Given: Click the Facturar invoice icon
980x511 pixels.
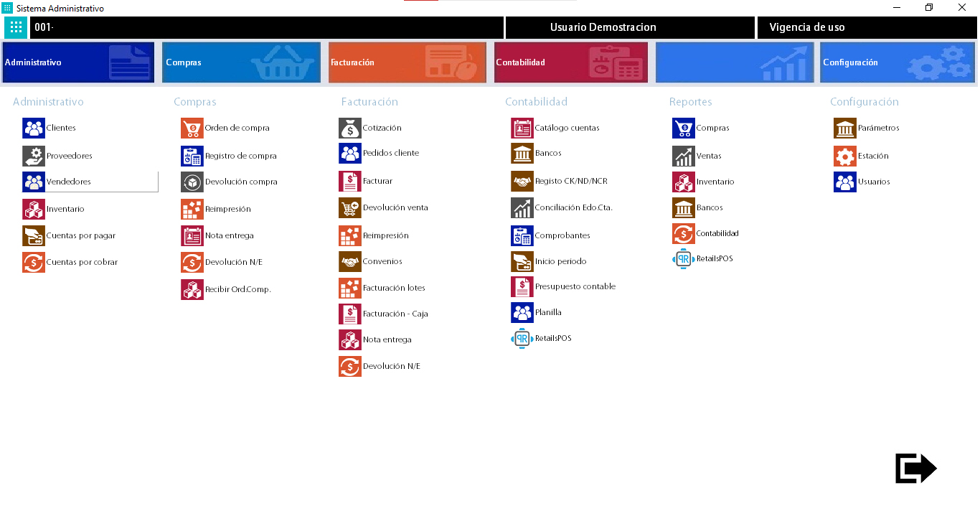Looking at the screenshot, I should point(350,181).
